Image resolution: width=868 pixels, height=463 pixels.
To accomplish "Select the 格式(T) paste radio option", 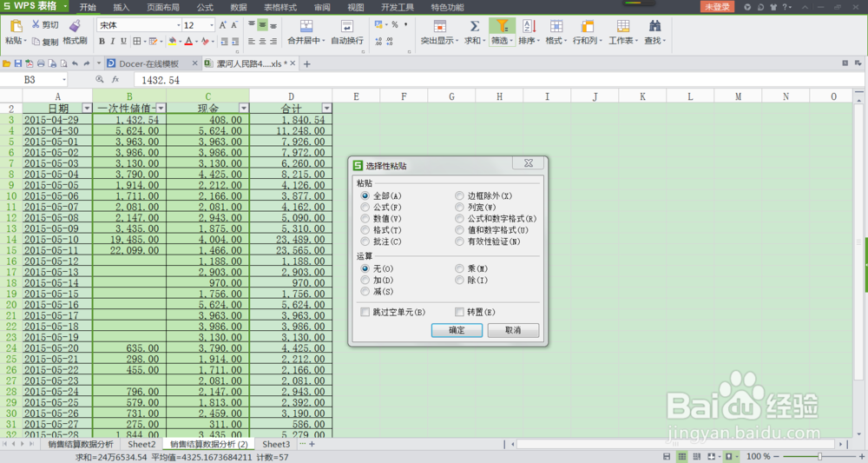I will click(x=365, y=230).
